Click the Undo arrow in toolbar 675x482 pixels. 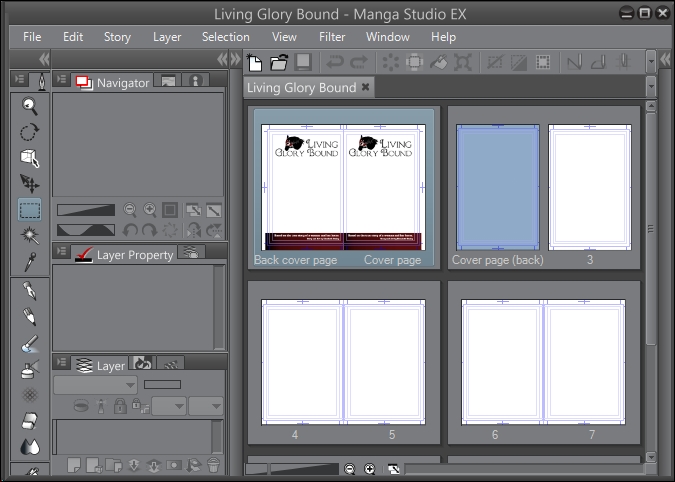[x=334, y=62]
